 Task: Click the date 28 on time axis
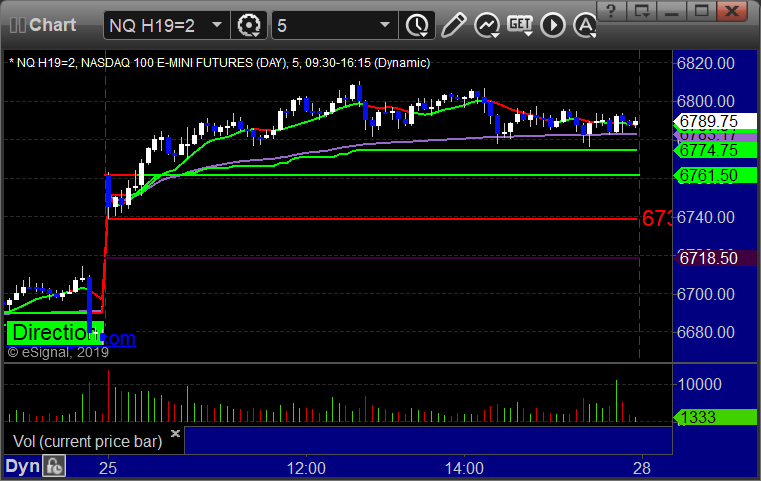[642, 468]
